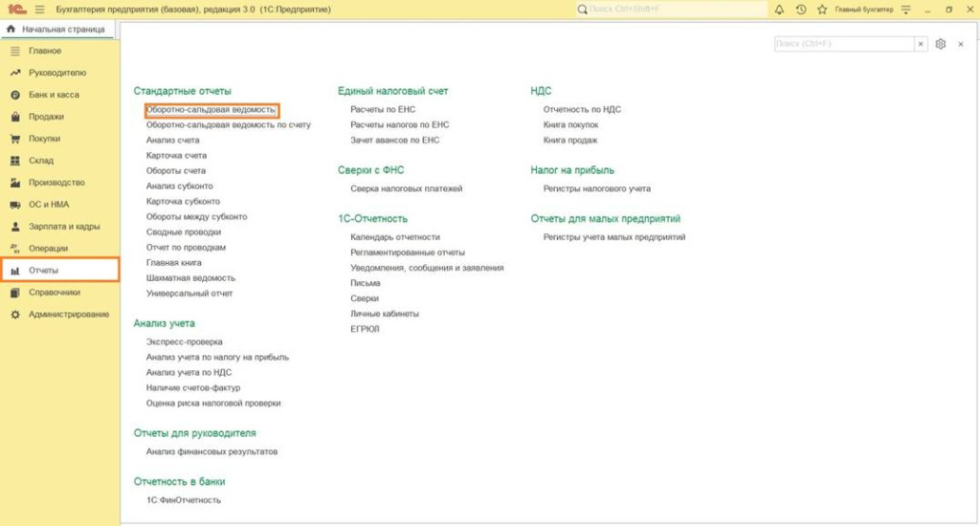
Task: Switch to the Начальная страница tab
Action: (x=56, y=30)
